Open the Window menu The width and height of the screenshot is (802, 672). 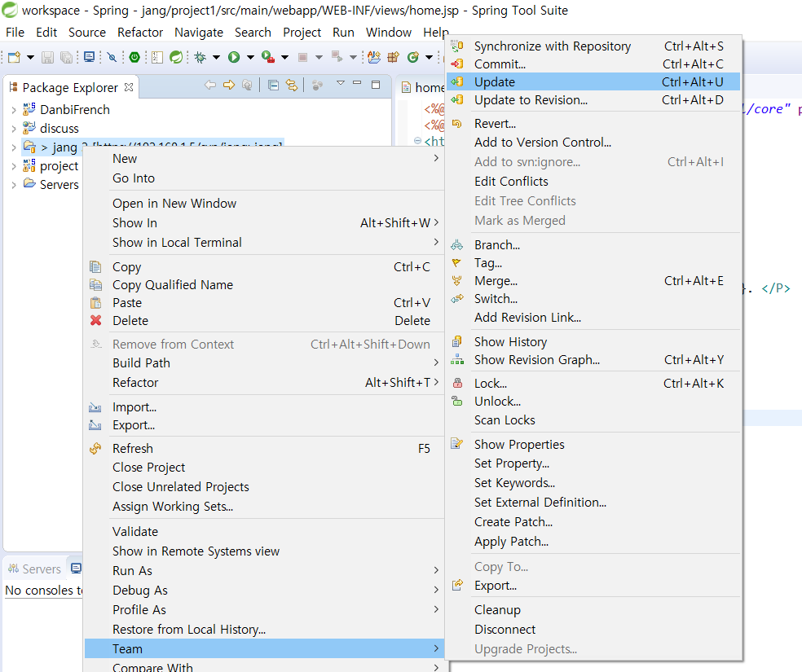[x=389, y=33]
